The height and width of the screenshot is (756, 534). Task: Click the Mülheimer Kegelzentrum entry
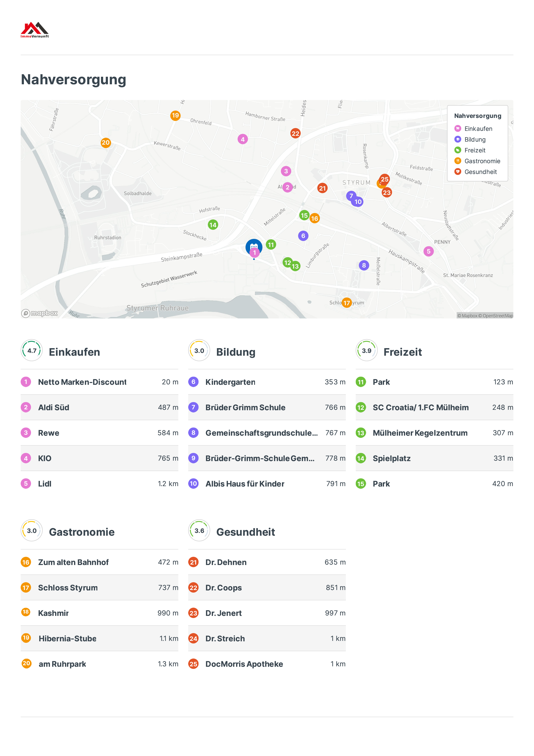[x=420, y=433]
